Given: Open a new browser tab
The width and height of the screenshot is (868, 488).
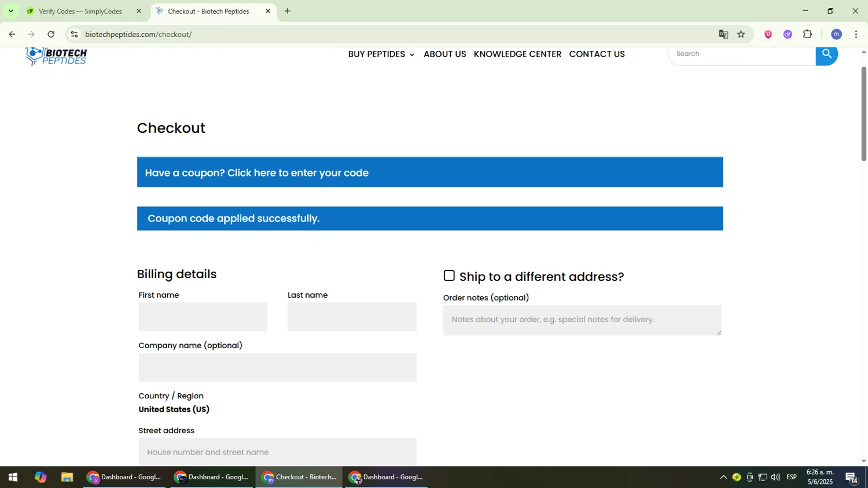Looking at the screenshot, I should 288,11.
